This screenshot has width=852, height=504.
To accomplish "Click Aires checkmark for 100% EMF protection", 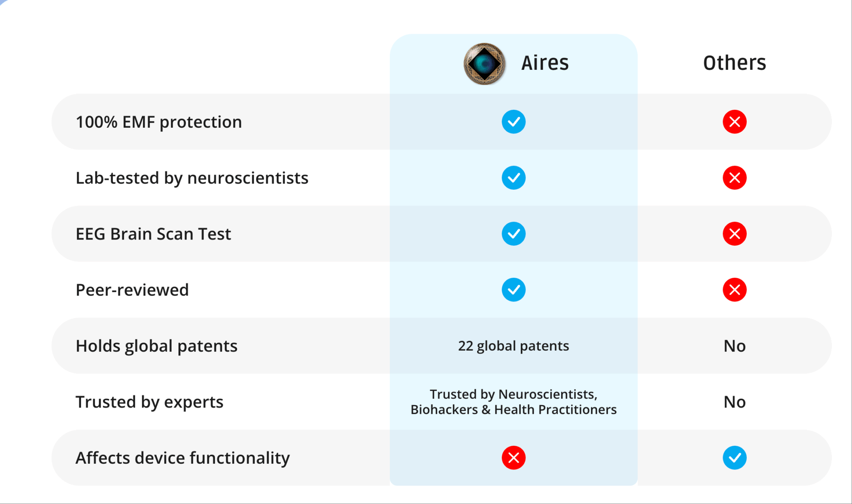I will click(513, 122).
